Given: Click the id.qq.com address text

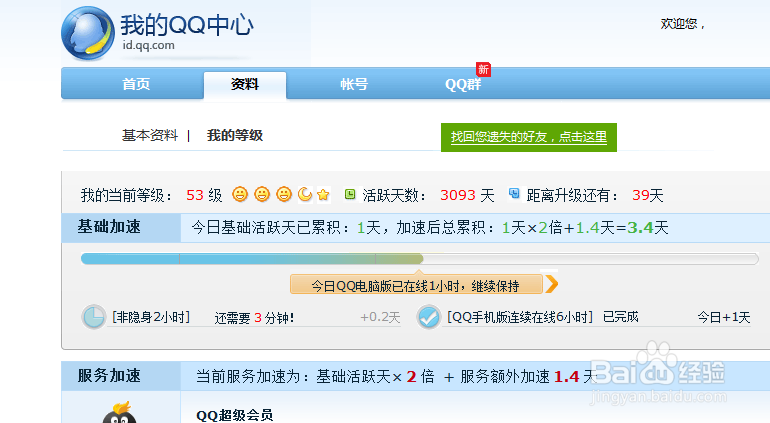Looking at the screenshot, I should 148,45.
